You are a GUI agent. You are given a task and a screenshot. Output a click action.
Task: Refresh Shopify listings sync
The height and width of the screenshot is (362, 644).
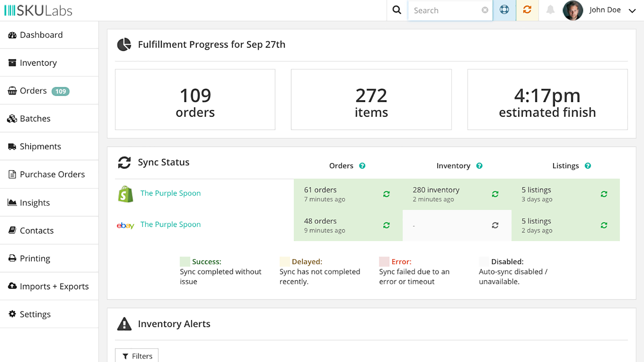(604, 194)
